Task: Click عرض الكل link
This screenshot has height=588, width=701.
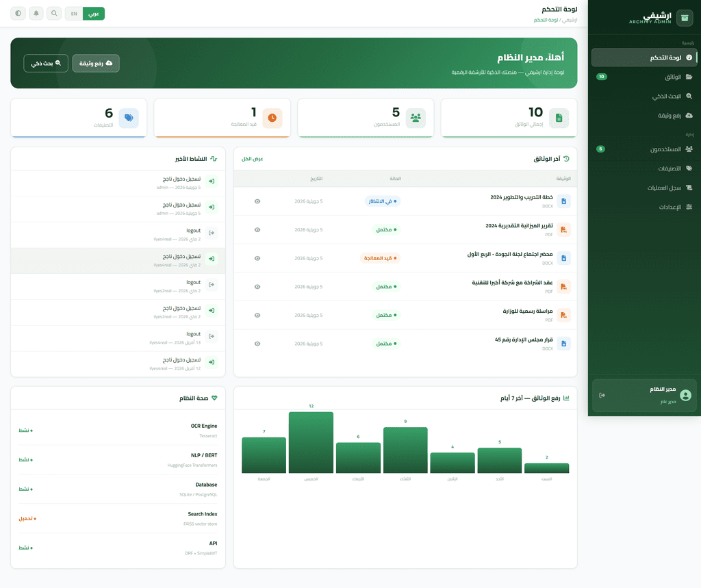Action: 252,159
